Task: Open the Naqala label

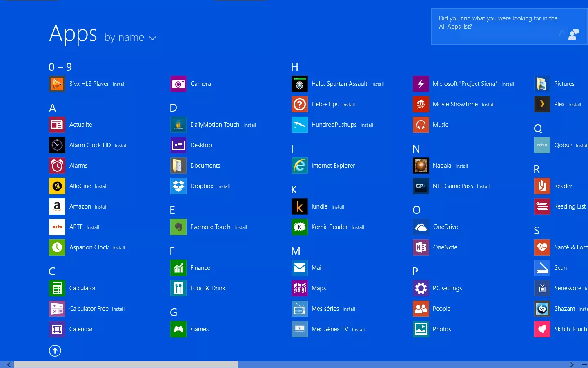Action: point(442,166)
